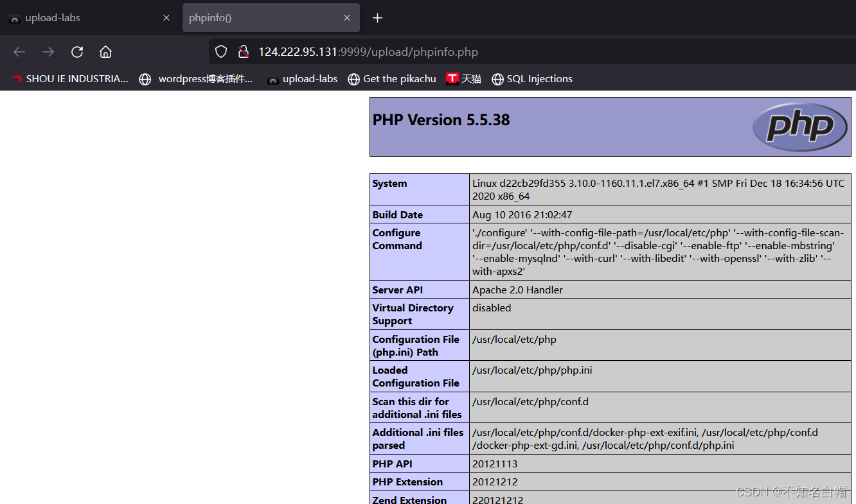Click the forward navigation arrow
The height and width of the screenshot is (504, 856).
click(48, 51)
